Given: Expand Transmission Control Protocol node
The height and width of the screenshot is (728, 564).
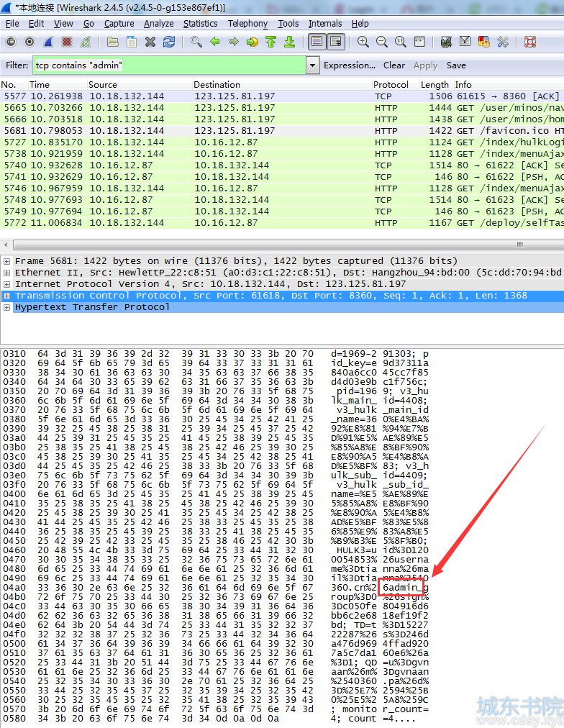Looking at the screenshot, I should (6, 296).
